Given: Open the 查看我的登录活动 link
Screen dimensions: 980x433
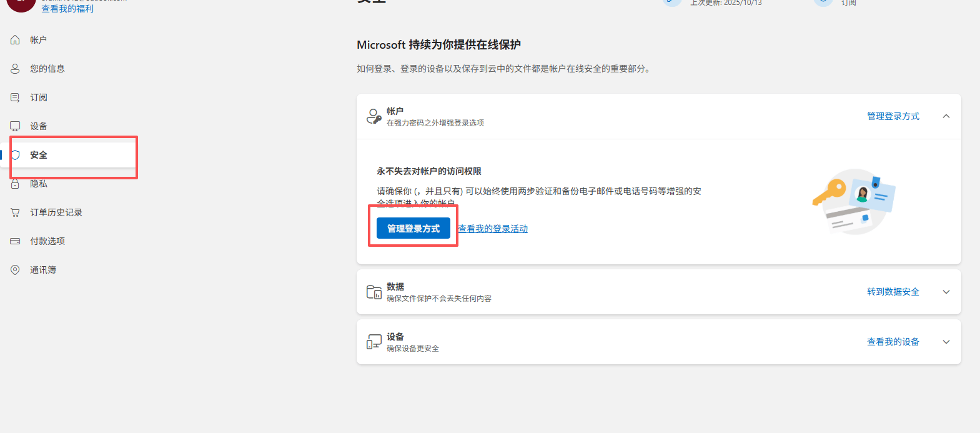Looking at the screenshot, I should coord(493,229).
